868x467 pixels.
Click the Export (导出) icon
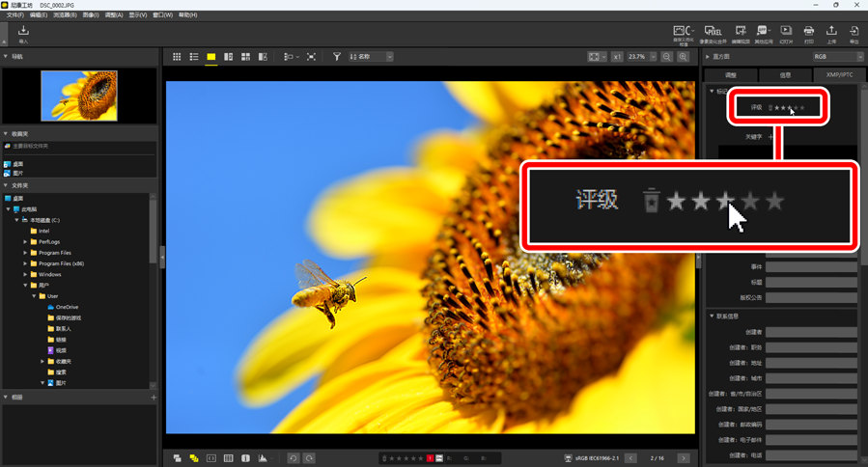[854, 34]
